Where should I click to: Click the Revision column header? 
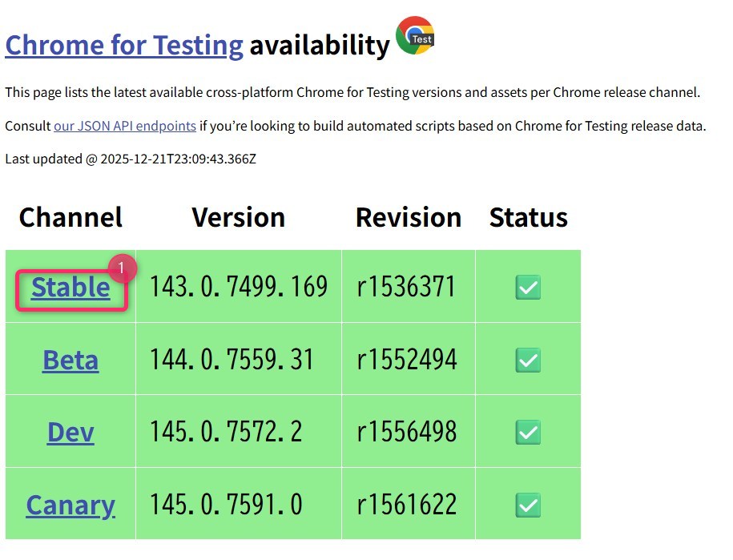tap(409, 217)
